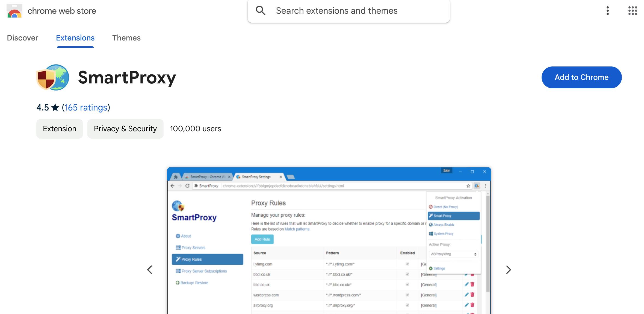The width and height of the screenshot is (644, 314).
Task: Switch to the Discover tab
Action: (22, 38)
